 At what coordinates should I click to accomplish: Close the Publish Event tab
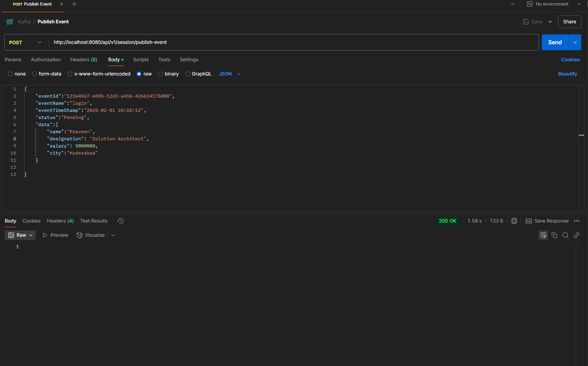pos(61,4)
